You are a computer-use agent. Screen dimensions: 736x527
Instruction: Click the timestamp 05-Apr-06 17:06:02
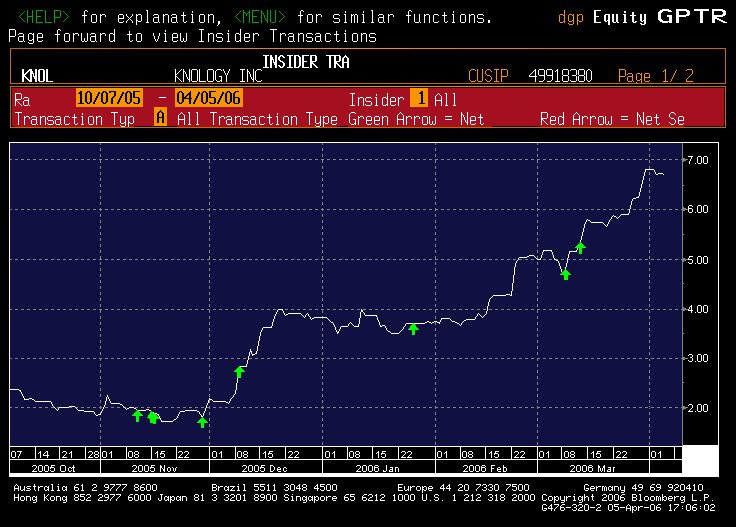(661, 507)
